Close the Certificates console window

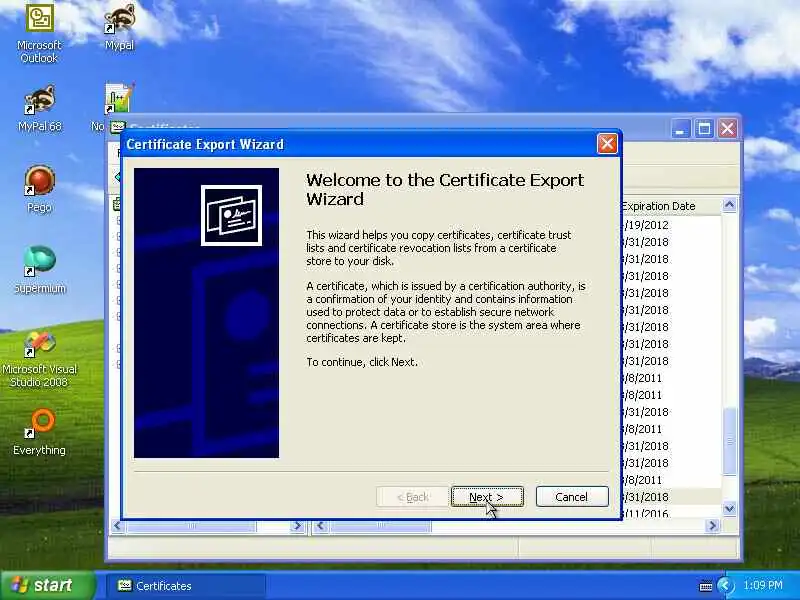[728, 129]
